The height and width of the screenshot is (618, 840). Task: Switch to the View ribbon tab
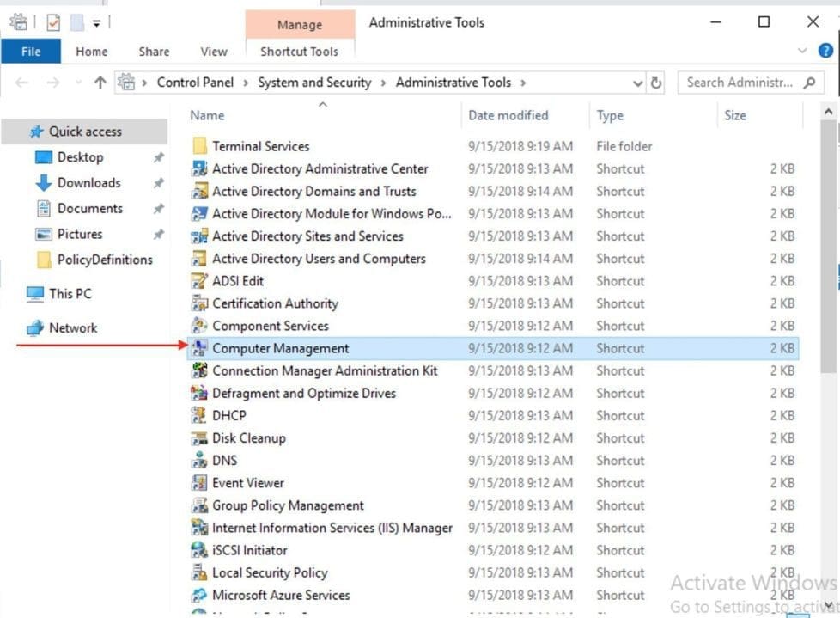(x=214, y=52)
